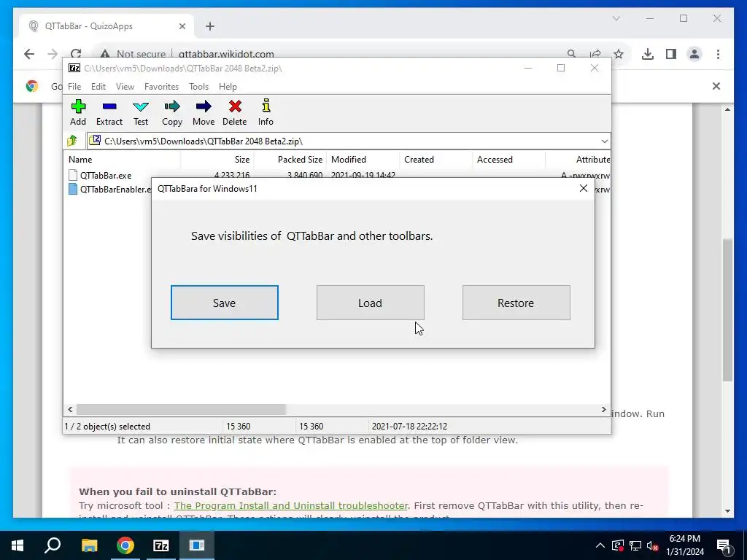This screenshot has height=560, width=747.
Task: Open the Tools menu in 7-Zip
Action: [x=198, y=87]
